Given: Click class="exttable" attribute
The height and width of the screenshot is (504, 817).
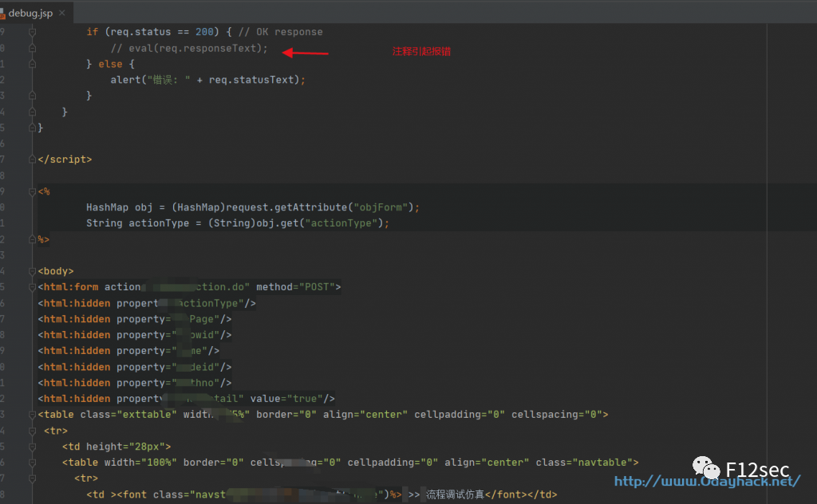Looking at the screenshot, I should pyautogui.click(x=128, y=415).
